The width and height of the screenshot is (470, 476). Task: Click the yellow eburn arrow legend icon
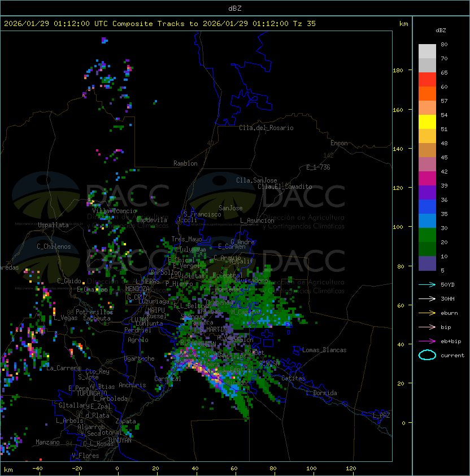coord(427,313)
